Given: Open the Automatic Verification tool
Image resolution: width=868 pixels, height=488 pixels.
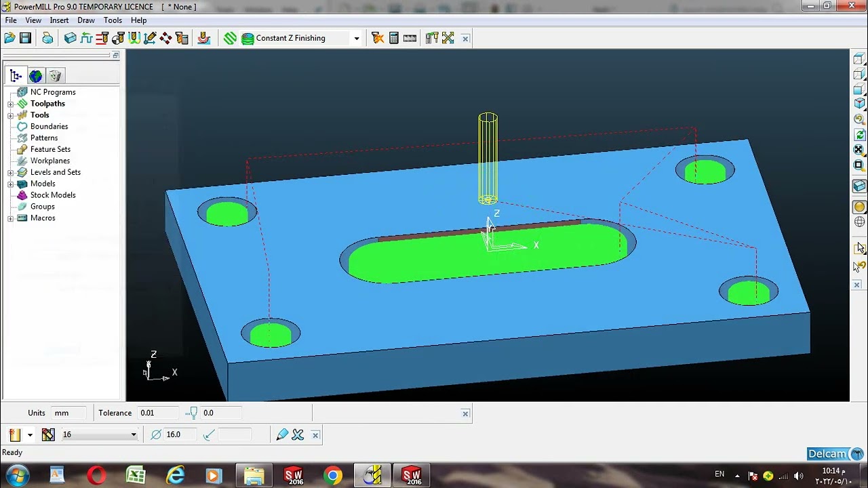Looking at the screenshot, I should point(182,38).
